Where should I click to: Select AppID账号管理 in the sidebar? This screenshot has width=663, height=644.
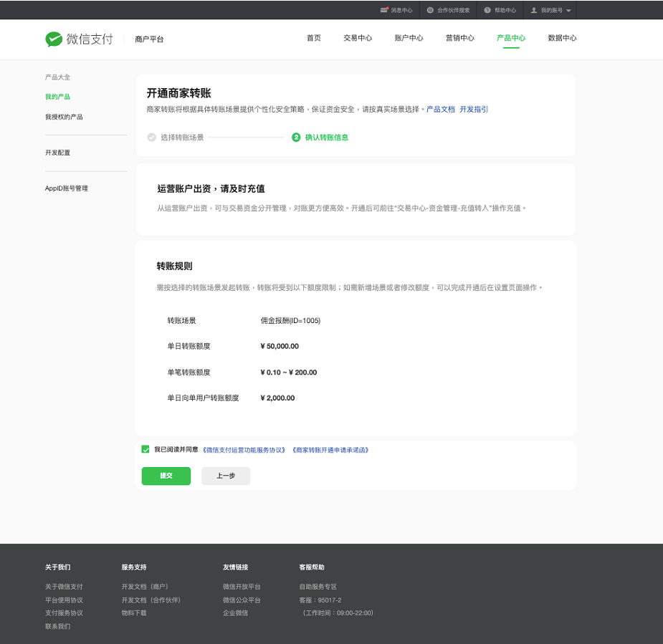(x=66, y=188)
